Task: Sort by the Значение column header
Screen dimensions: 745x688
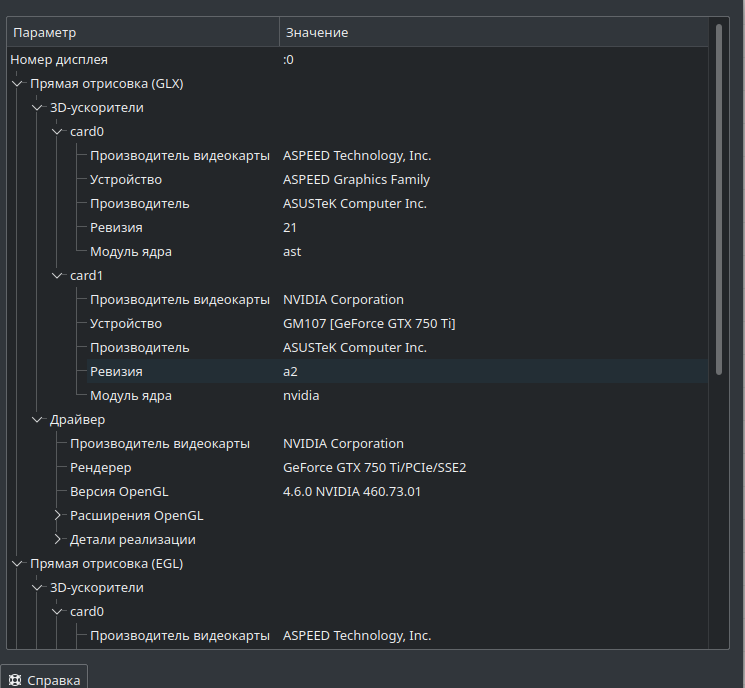Action: pos(494,32)
